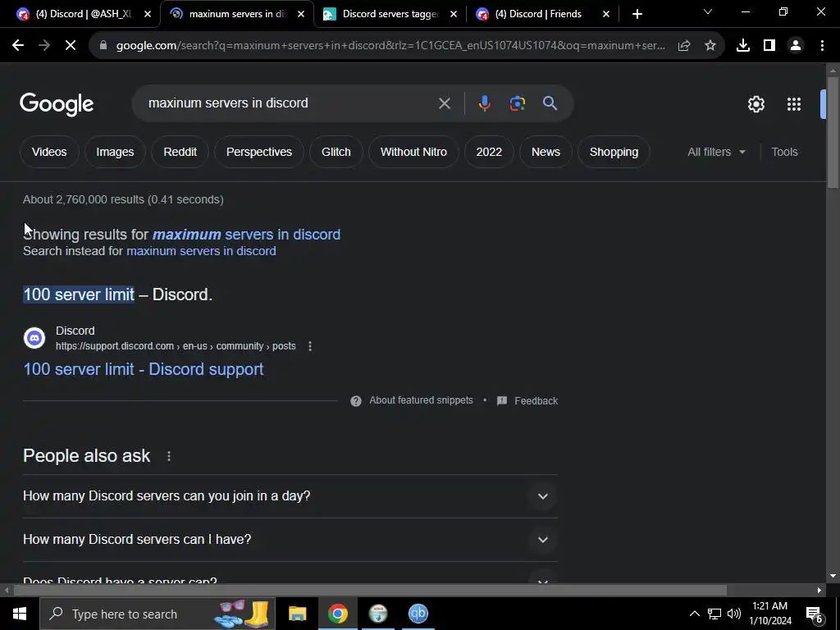Start voice search with the microphone icon
This screenshot has height=630, width=840.
484,103
